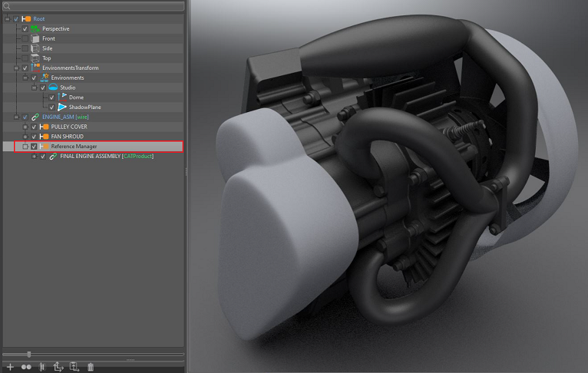Click the PULLEY COVER orange group icon
This screenshot has width=588, height=373.
point(45,127)
